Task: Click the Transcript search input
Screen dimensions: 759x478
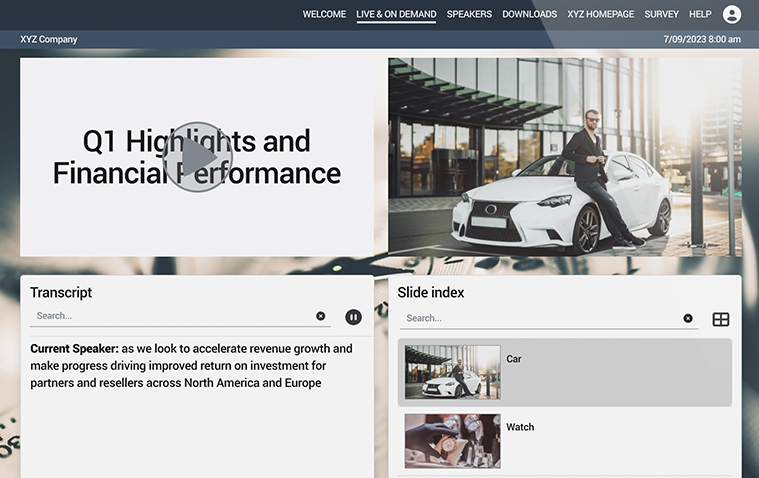Action: click(172, 316)
